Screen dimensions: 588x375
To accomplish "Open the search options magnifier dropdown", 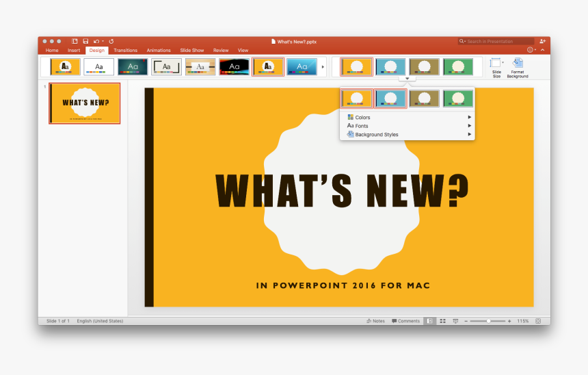I will [x=462, y=41].
